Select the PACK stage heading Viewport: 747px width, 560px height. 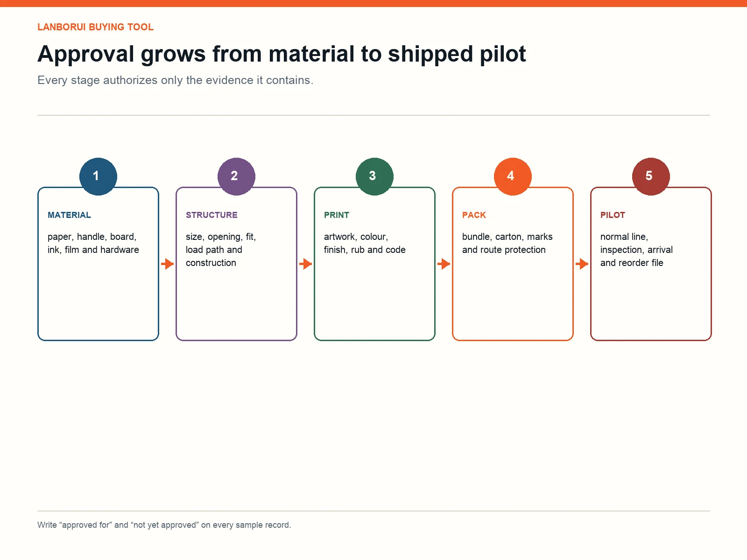tap(474, 215)
